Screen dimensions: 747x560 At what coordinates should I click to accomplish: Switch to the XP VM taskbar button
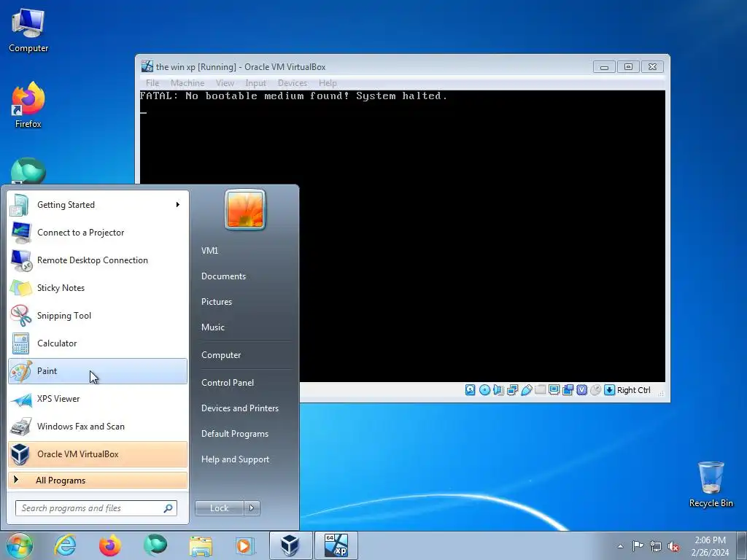[x=336, y=545]
